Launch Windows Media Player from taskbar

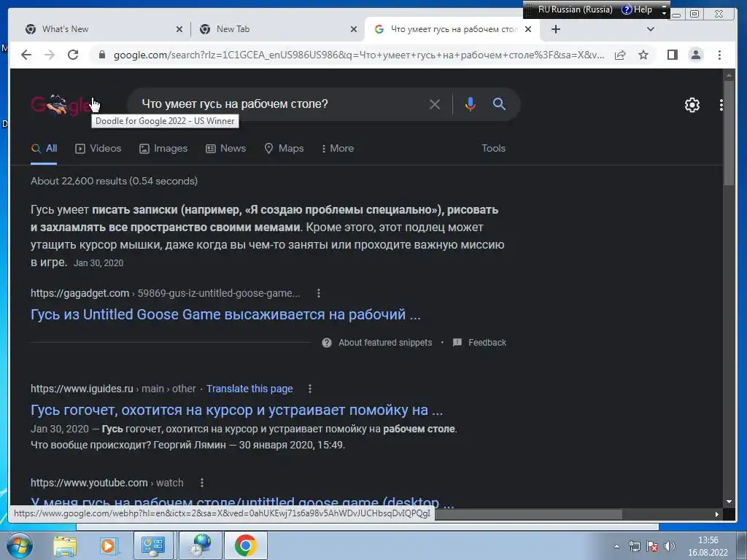tap(109, 546)
